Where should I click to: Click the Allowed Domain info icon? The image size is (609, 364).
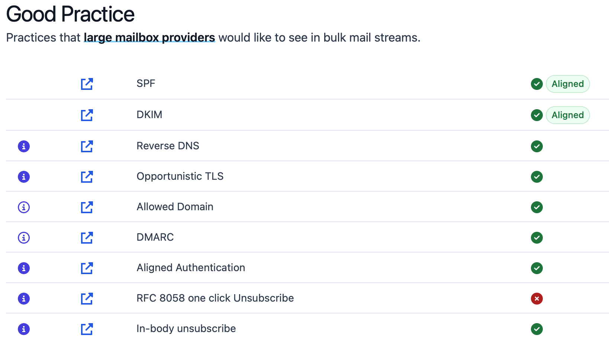click(24, 207)
